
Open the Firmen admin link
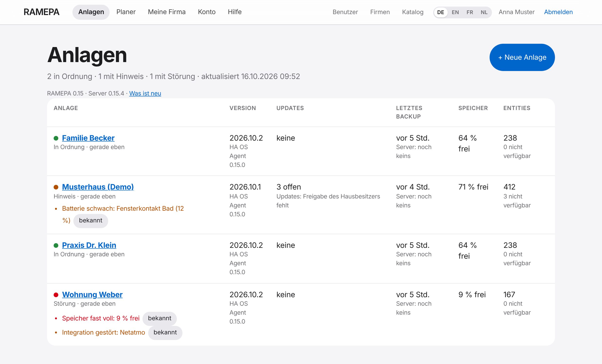coord(380,12)
